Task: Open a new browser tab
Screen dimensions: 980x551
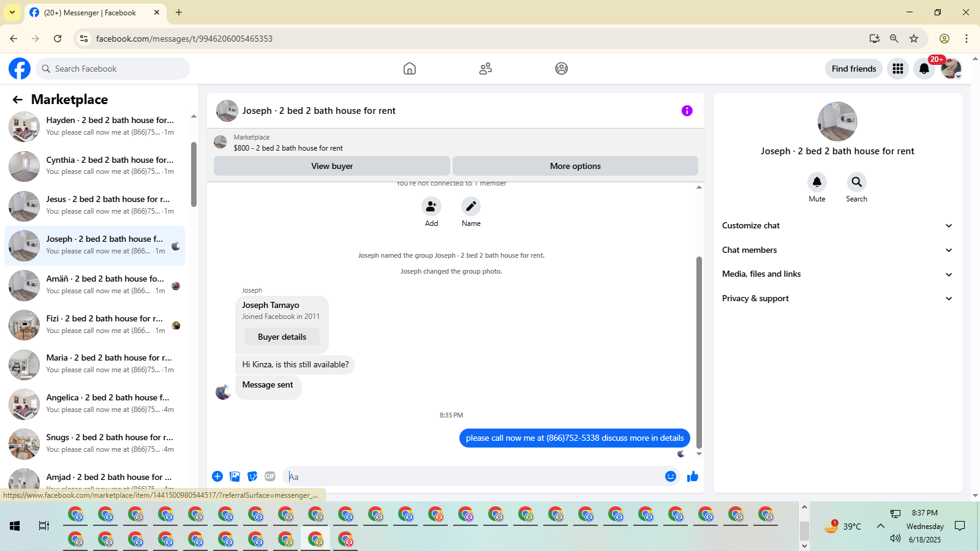Action: [x=179, y=12]
